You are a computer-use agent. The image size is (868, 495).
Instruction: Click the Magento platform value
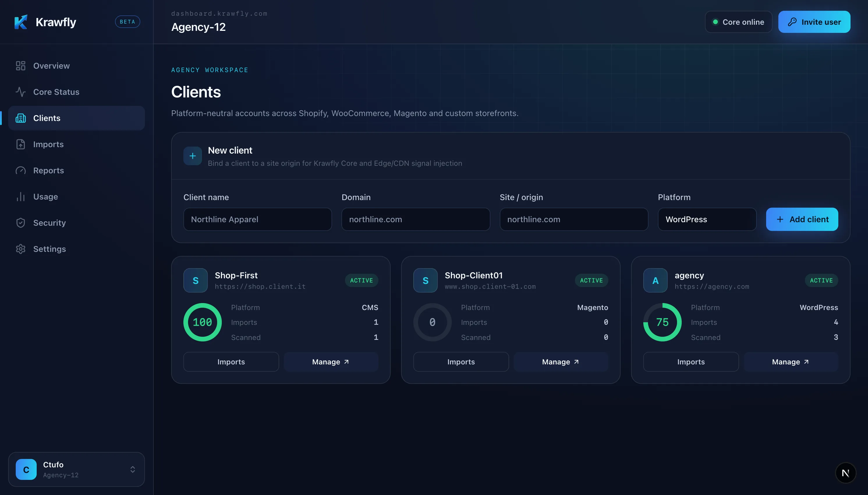pyautogui.click(x=593, y=308)
